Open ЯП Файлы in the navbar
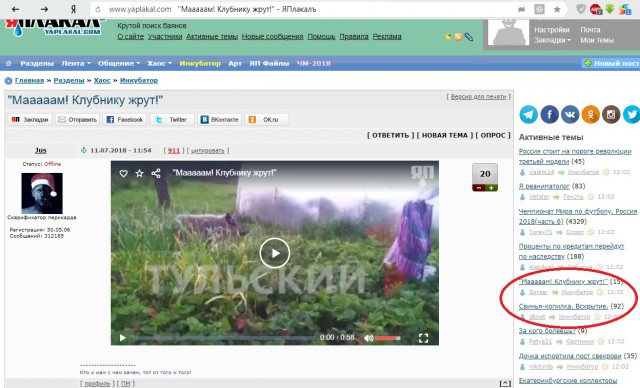 269,63
